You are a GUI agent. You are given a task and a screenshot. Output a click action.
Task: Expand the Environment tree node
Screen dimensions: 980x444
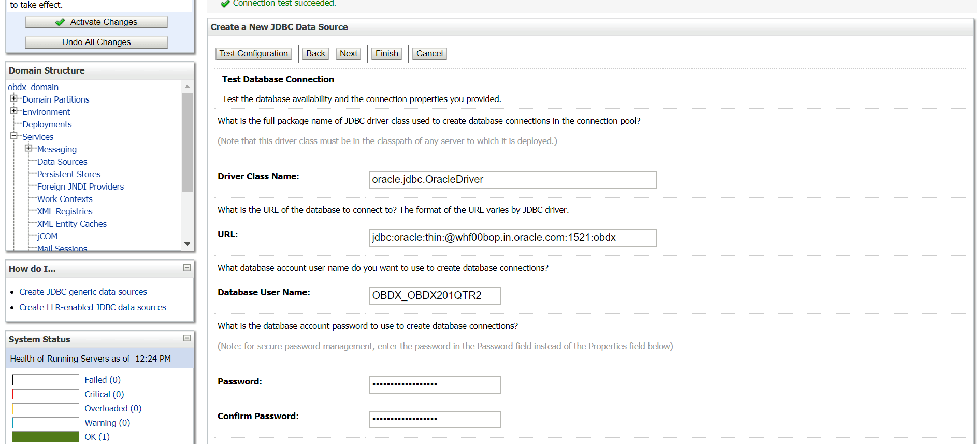[14, 111]
